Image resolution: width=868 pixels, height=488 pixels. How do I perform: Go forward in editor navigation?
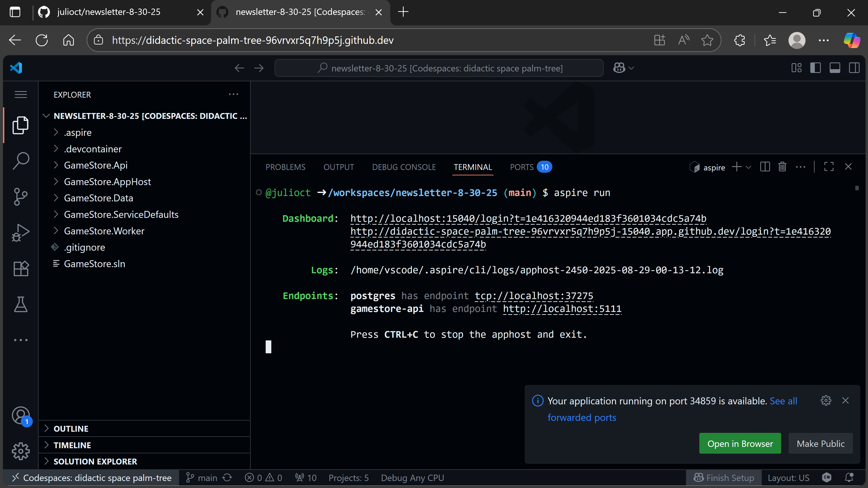259,68
